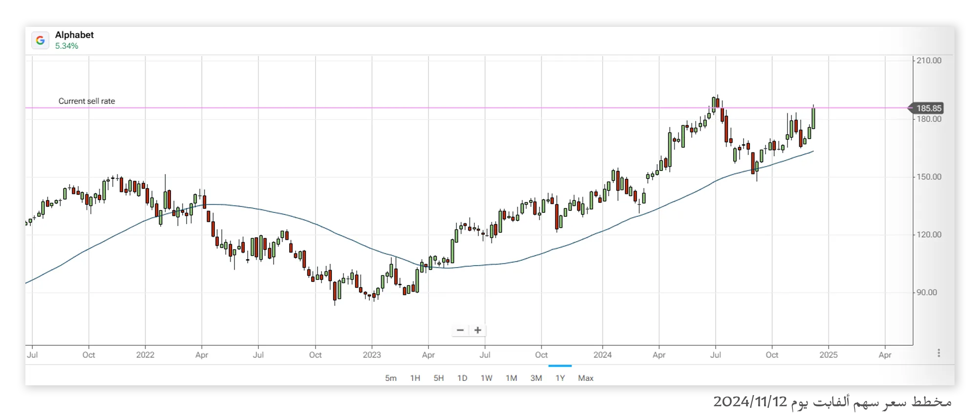
Task: Select the 5H timeframe
Action: coord(439,378)
